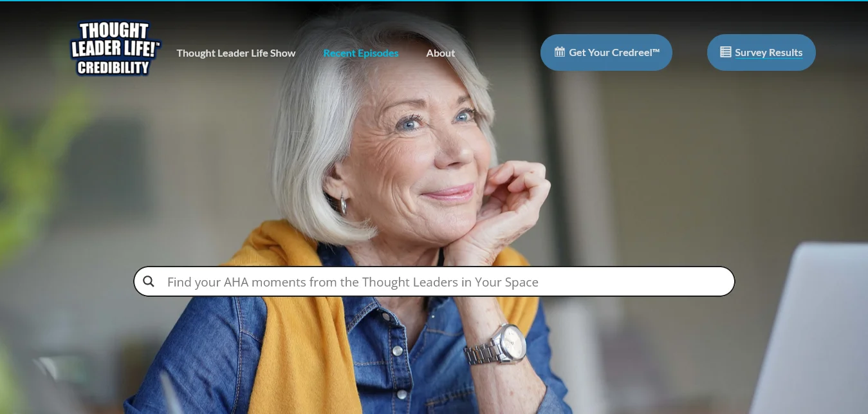Select the Get Your Credreel™ button
868x414 pixels.
coord(606,52)
